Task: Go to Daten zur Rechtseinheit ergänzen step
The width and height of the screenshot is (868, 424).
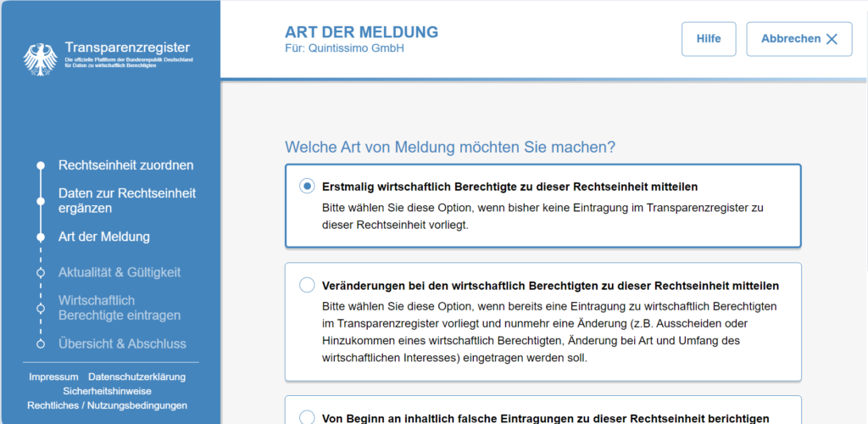Action: 127,200
